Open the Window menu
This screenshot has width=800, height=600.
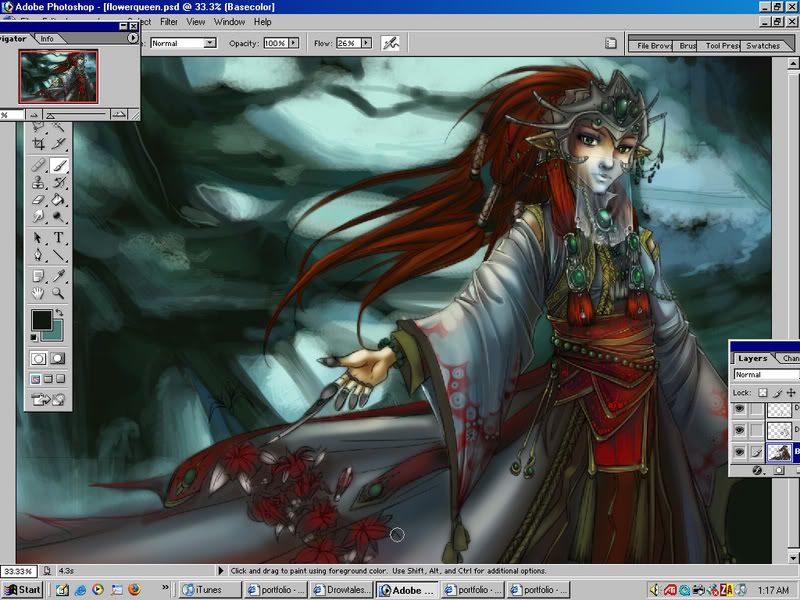point(229,22)
